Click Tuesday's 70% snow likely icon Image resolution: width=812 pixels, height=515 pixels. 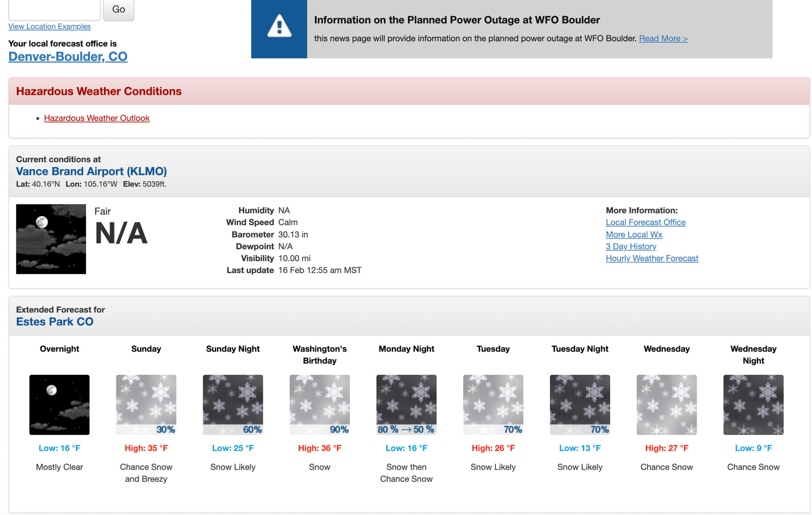coord(493,405)
